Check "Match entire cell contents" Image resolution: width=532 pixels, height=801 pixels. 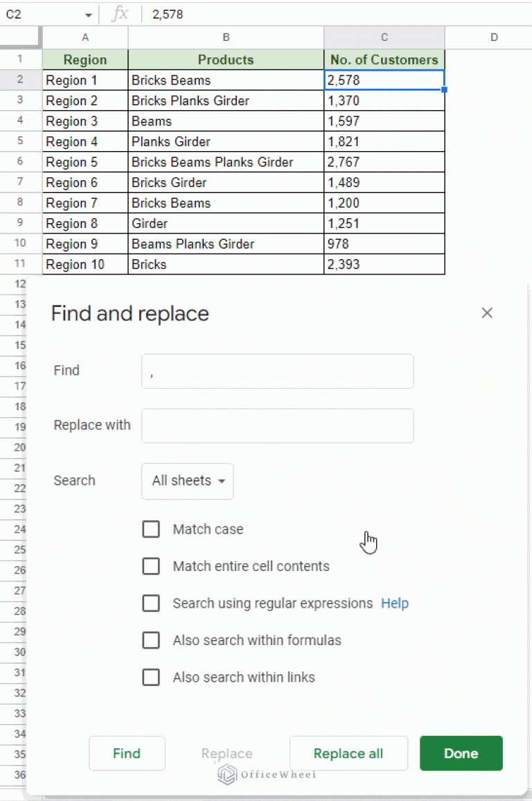(x=151, y=566)
